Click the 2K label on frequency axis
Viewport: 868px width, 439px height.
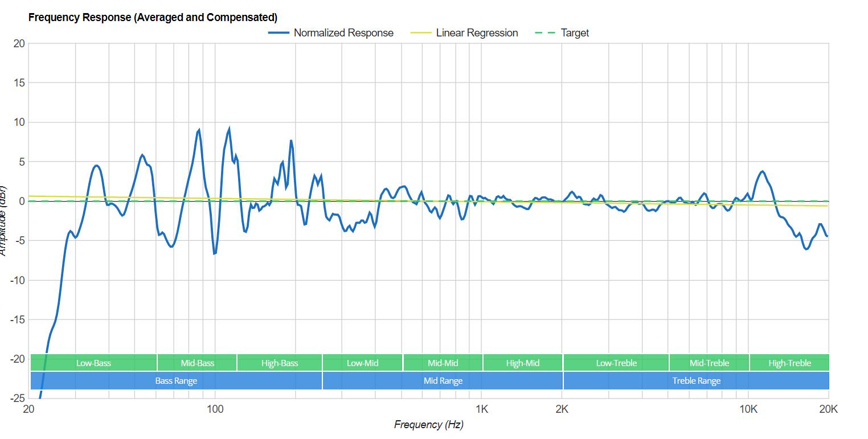tap(562, 409)
